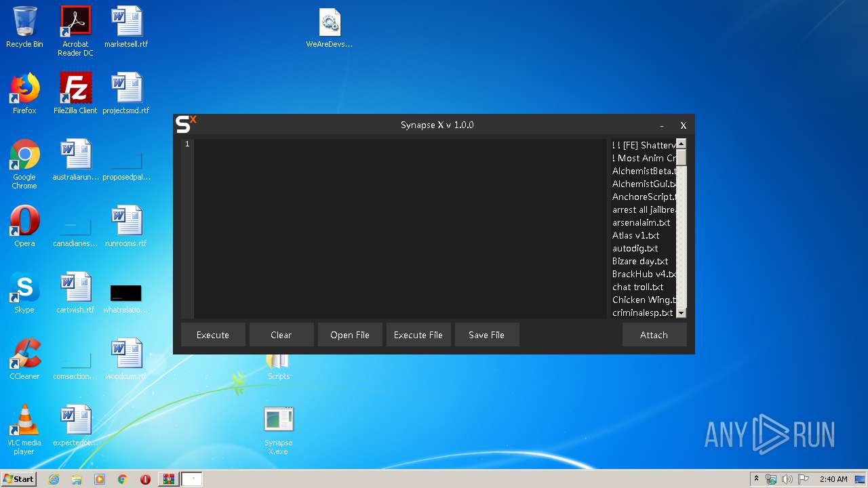Select the Most Anim Cr script entry

click(644, 158)
